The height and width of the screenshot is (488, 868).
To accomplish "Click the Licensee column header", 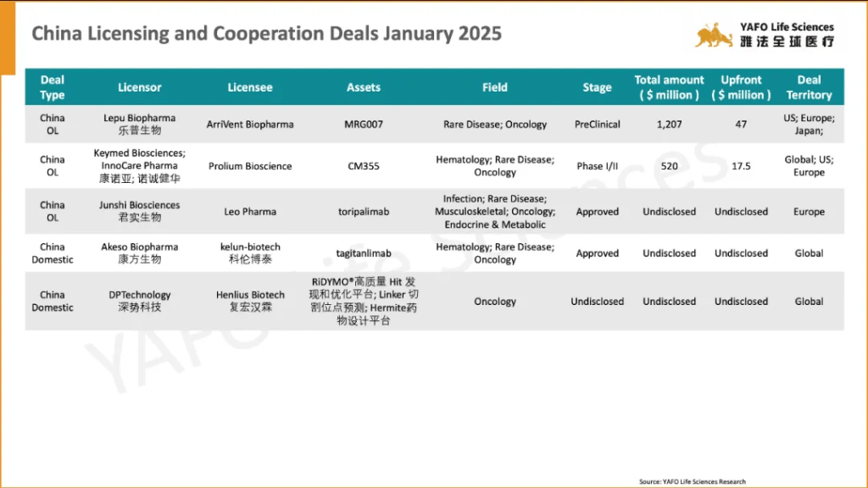I will click(250, 87).
